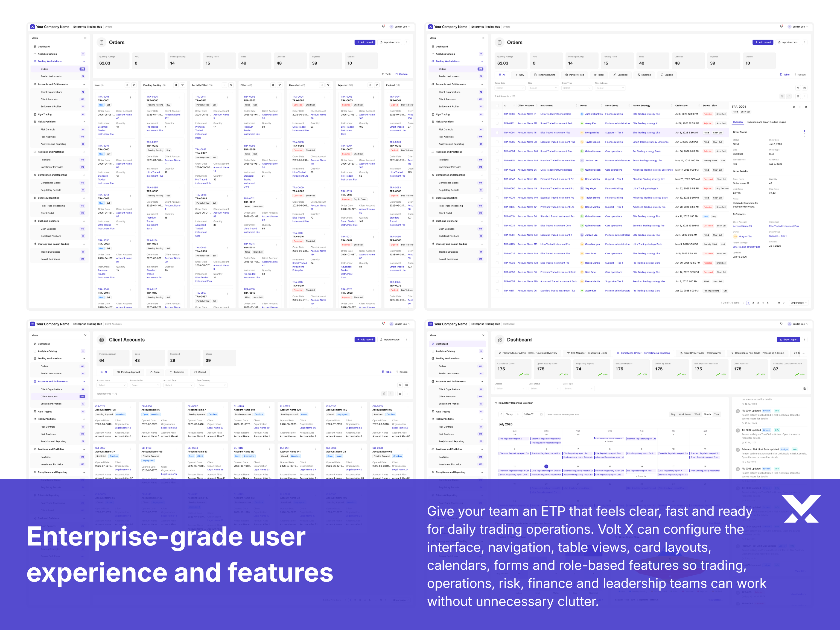
Task: Collapse Trading Workstations section in kanban window sidebar
Action: [x=84, y=61]
